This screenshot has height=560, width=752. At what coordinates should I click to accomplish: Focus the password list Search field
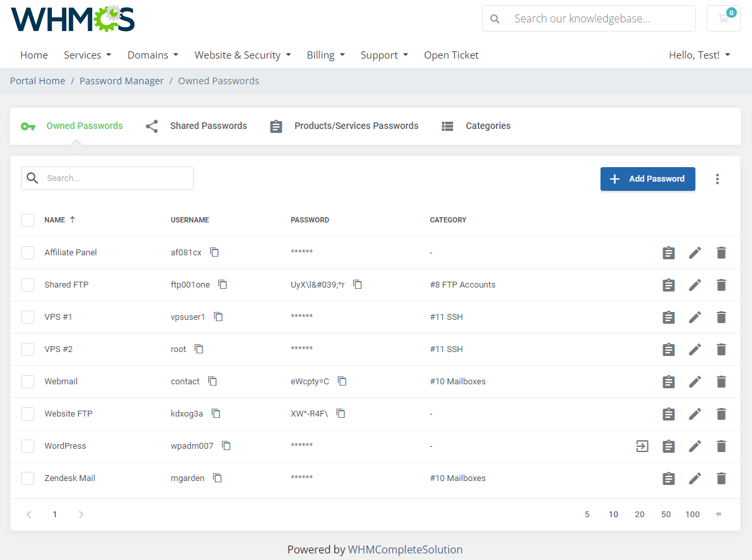tap(107, 178)
